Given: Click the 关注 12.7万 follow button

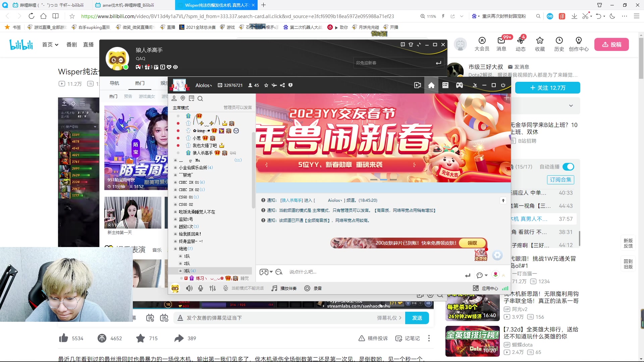Looking at the screenshot, I should point(547,88).
